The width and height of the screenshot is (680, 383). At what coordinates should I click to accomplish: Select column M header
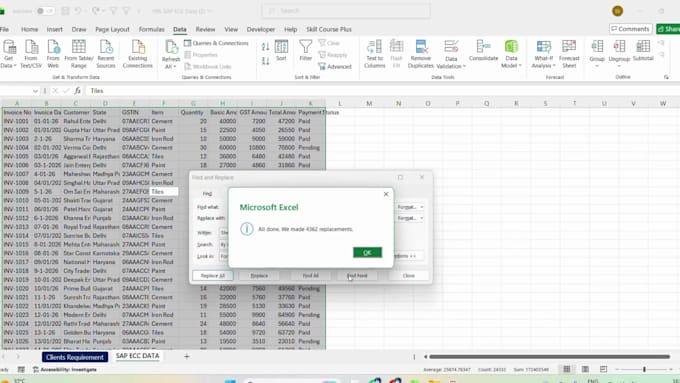(369, 103)
